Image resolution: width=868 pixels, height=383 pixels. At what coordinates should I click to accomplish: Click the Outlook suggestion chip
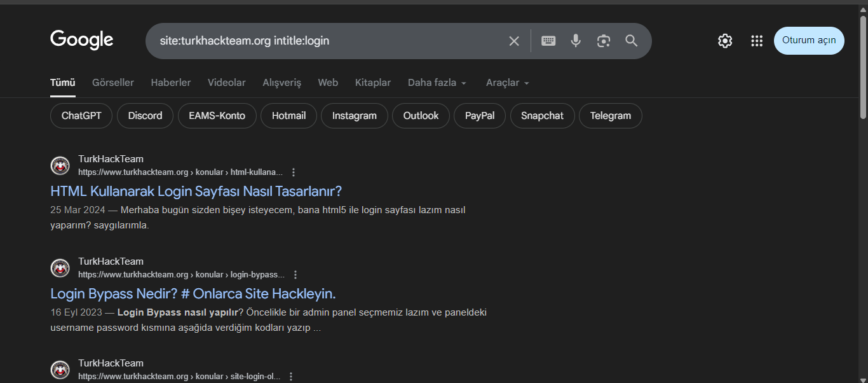tap(421, 116)
